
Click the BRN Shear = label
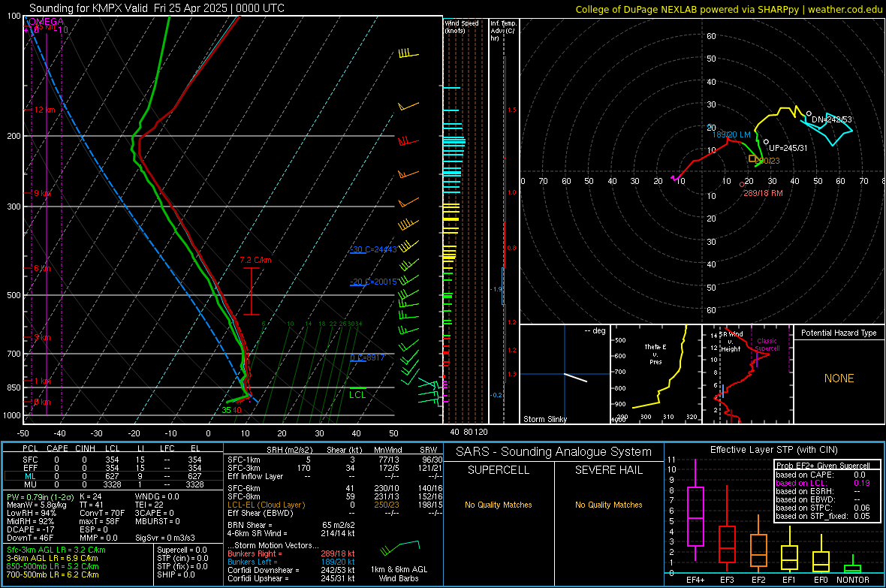(249, 525)
